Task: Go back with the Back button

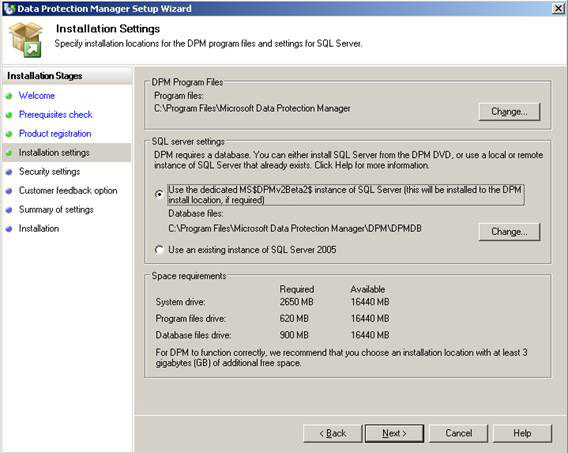Action: pos(333,433)
